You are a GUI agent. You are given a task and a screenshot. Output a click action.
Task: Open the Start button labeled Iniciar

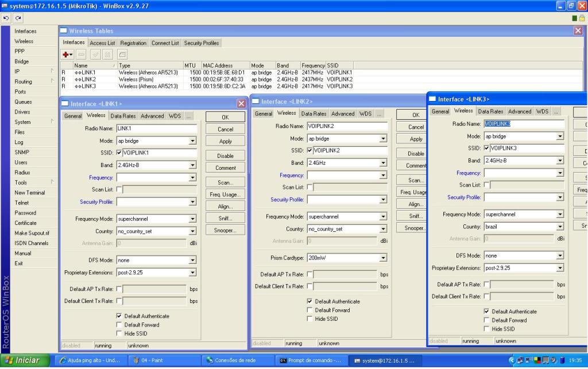point(25,360)
